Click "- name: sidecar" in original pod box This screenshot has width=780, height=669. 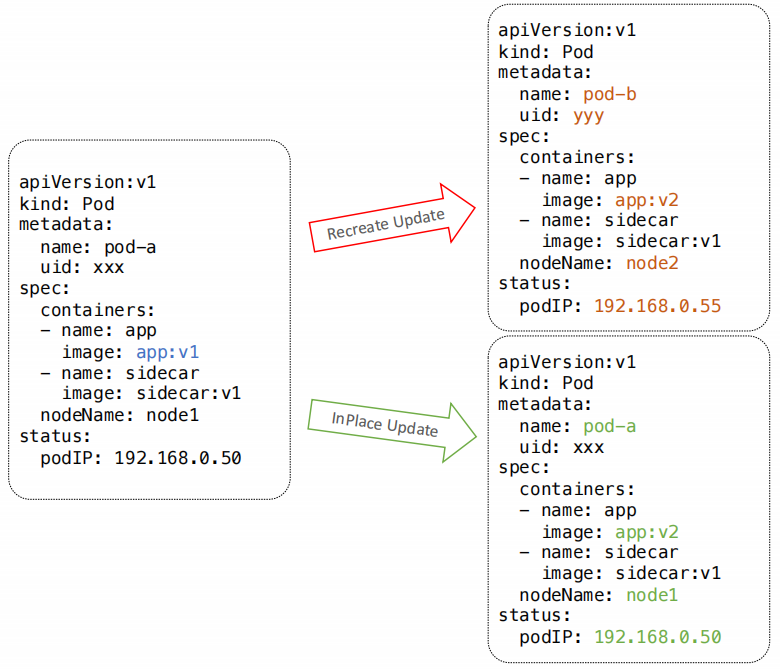coord(120,373)
